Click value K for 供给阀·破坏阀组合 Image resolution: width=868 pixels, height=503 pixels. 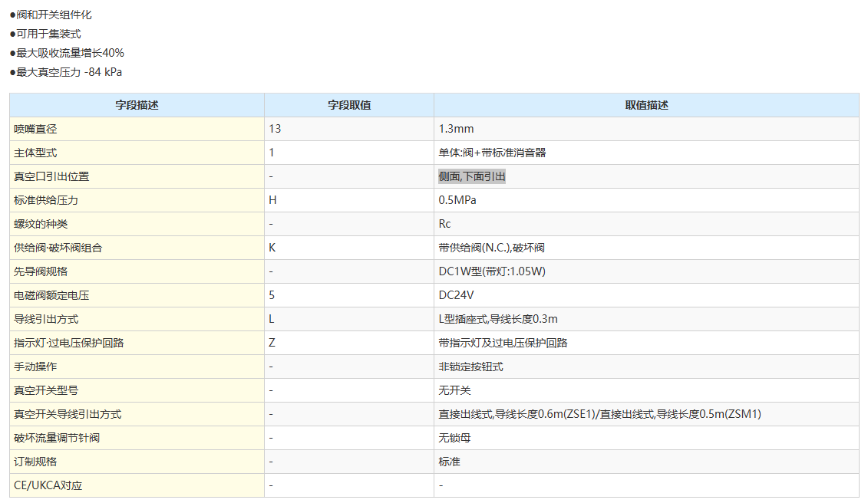[x=272, y=248]
